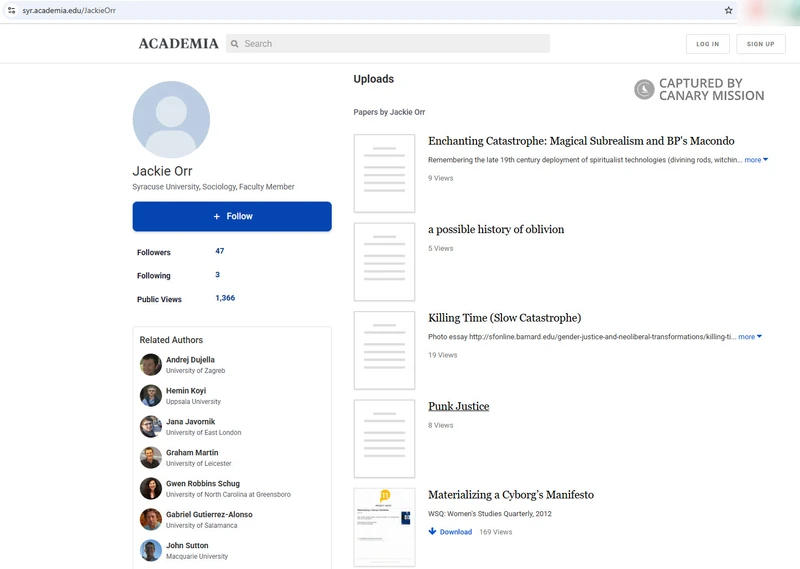Click the browser address bar URL
The width and height of the screenshot is (800, 569).
[69, 10]
